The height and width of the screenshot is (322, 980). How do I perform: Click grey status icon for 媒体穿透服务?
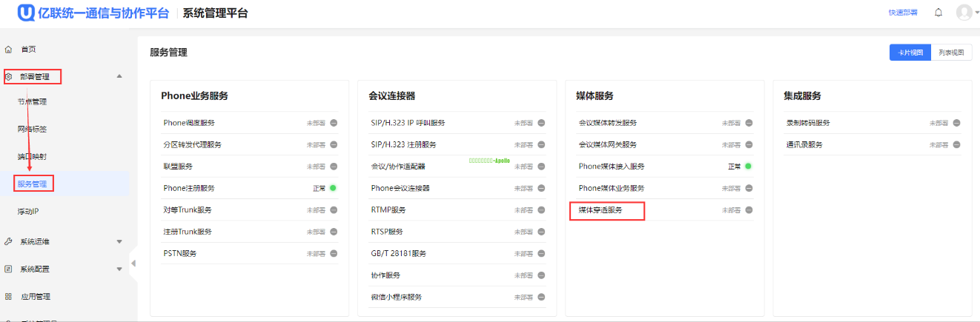click(749, 210)
